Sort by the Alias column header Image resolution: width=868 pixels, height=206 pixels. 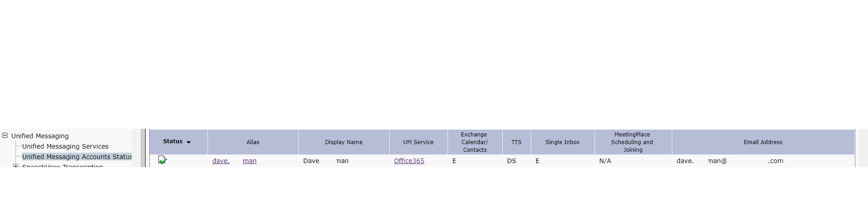tap(253, 142)
